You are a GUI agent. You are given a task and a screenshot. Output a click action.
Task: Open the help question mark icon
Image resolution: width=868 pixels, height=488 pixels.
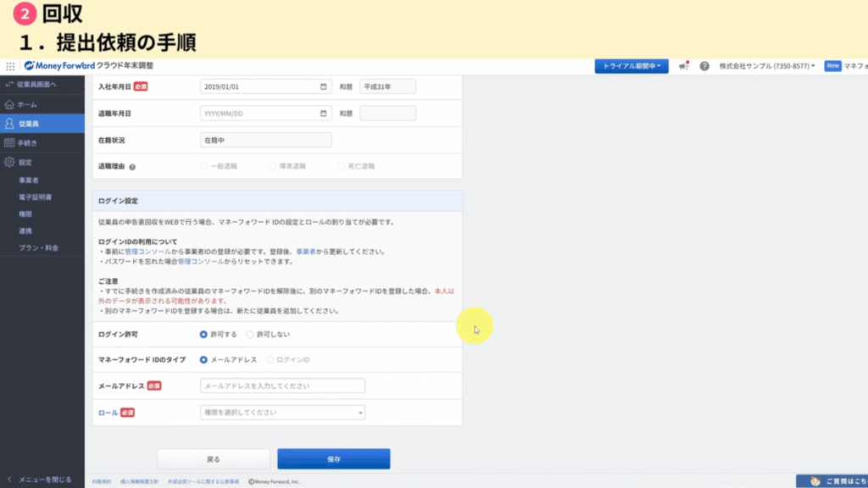coord(704,66)
